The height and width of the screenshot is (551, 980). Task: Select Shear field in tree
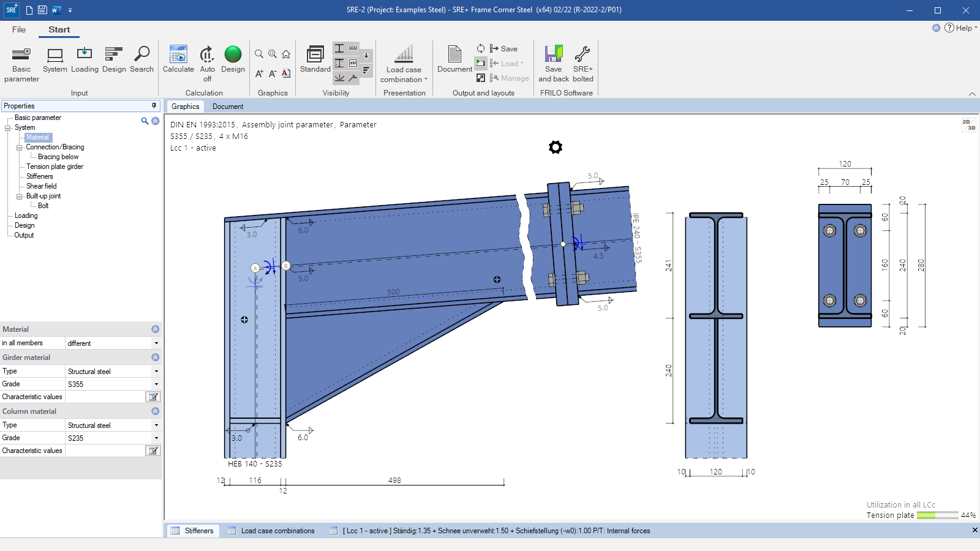(41, 186)
